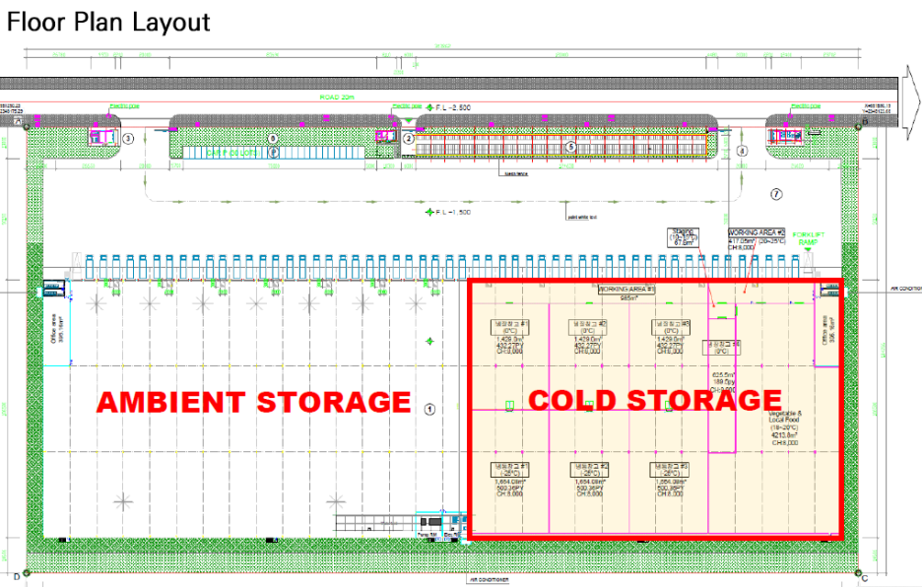Click the #3 (0°C) cold room label
Screen dimensions: 922x588
(671, 327)
